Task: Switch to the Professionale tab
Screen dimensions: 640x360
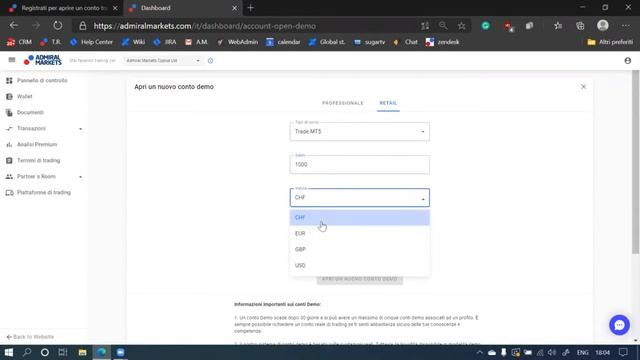Action: coord(342,103)
